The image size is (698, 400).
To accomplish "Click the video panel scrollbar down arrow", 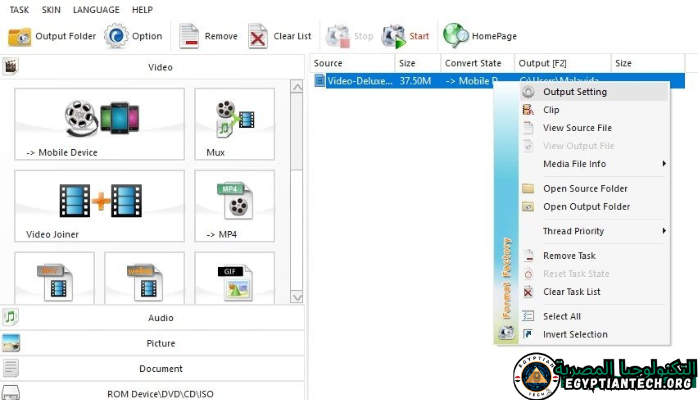I will [x=296, y=297].
